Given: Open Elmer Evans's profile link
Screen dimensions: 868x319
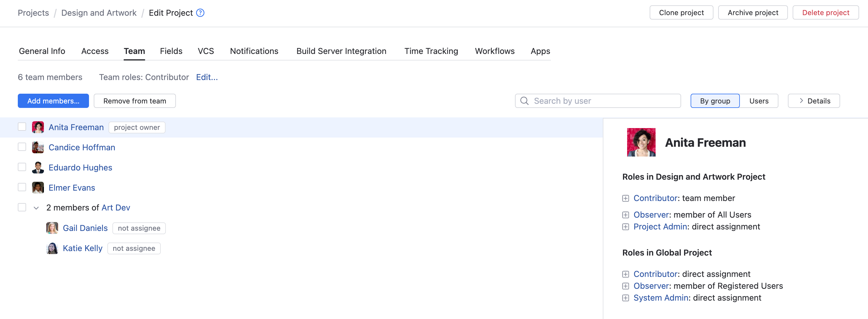Looking at the screenshot, I should pos(72,188).
